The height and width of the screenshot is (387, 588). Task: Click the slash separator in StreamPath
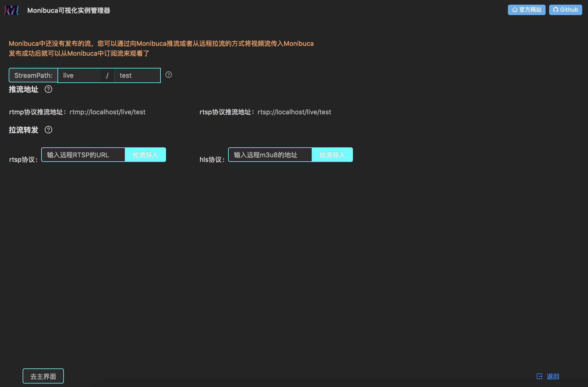point(107,75)
